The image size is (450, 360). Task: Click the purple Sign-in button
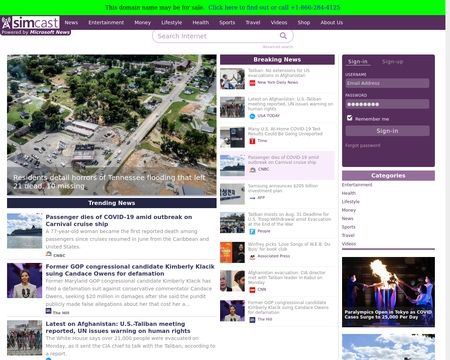[x=387, y=131]
